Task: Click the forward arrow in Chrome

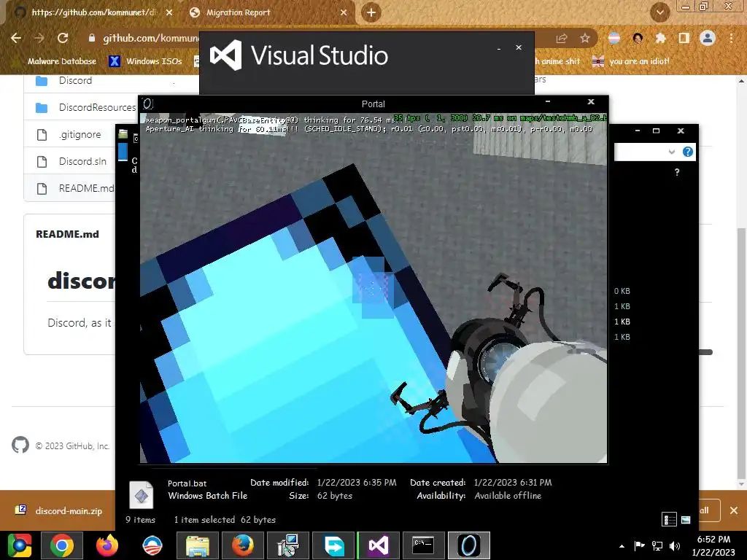Action: click(39, 38)
